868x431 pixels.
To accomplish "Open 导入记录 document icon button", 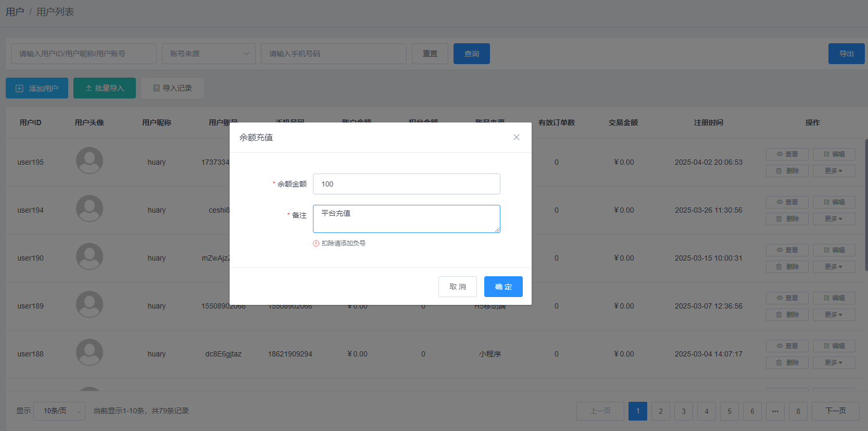I will [172, 88].
